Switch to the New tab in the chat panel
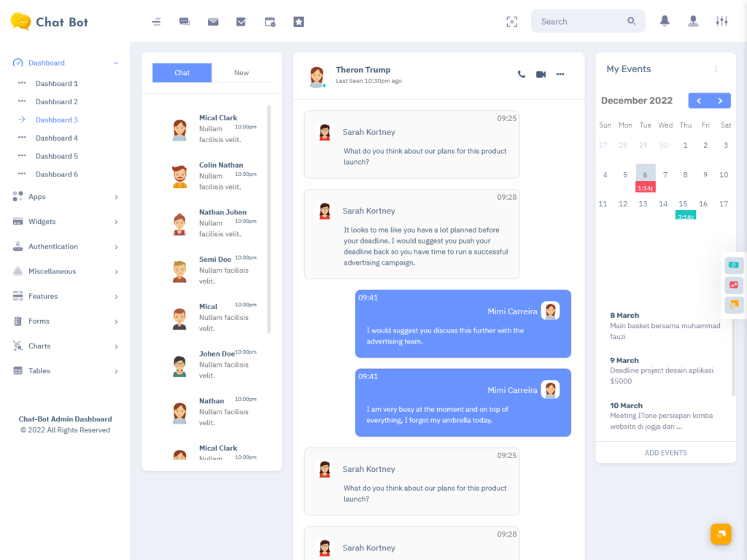 241,73
